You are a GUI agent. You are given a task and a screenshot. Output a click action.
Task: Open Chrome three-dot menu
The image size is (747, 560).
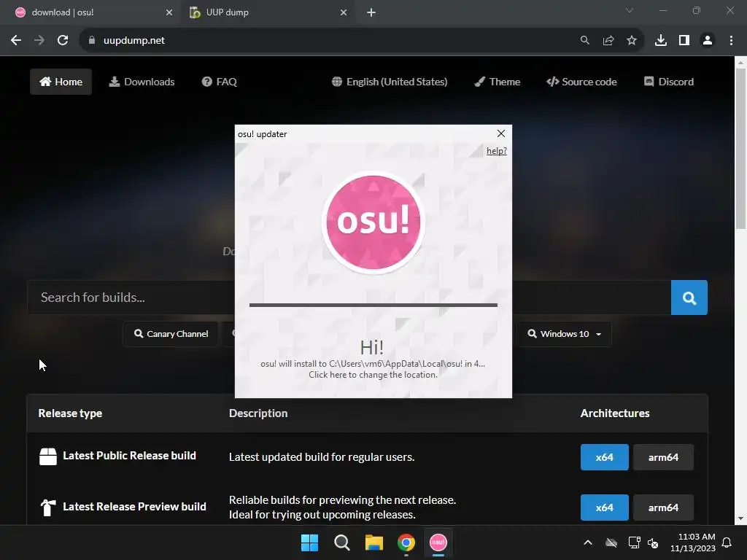click(x=731, y=41)
